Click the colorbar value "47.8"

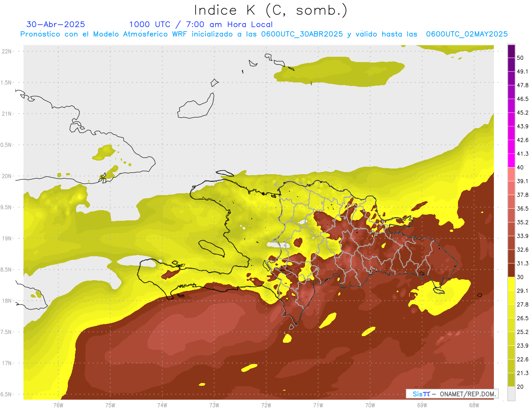tap(523, 85)
